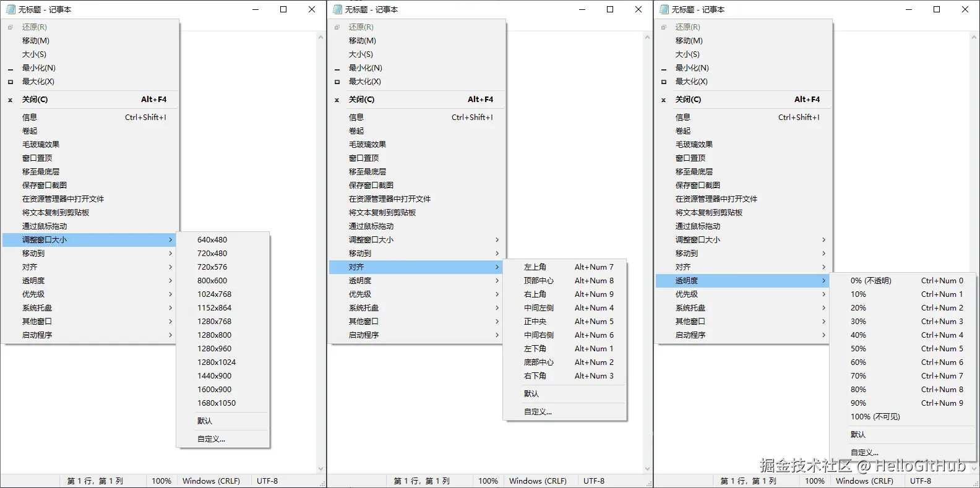980x488 pixels.
Task: Click the Notepad icon in right window's title bar
Action: point(664,9)
